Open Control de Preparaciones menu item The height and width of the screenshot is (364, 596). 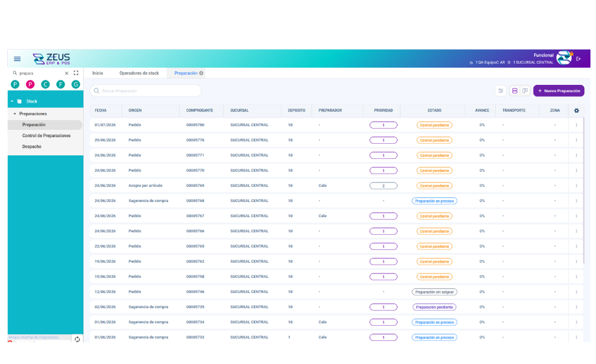pyautogui.click(x=46, y=136)
